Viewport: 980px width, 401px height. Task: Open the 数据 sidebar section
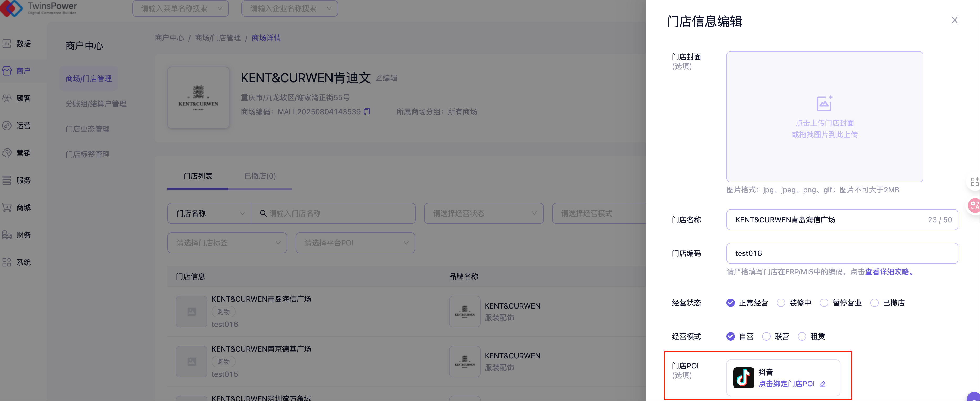23,44
